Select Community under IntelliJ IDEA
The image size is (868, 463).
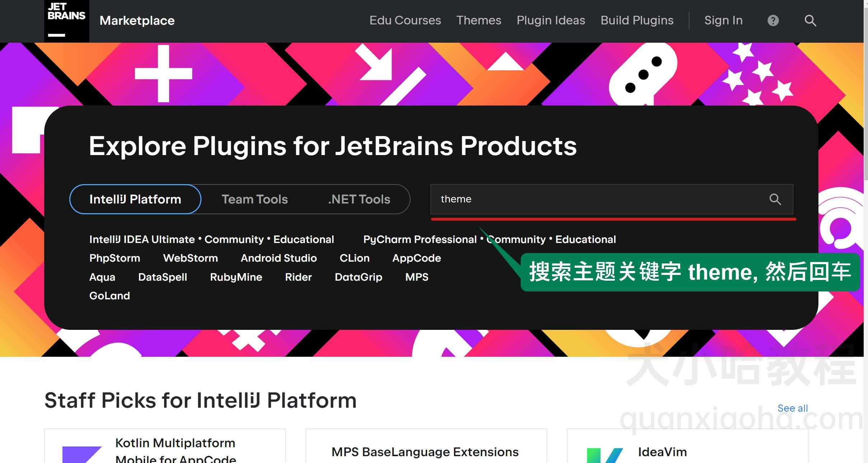point(234,239)
